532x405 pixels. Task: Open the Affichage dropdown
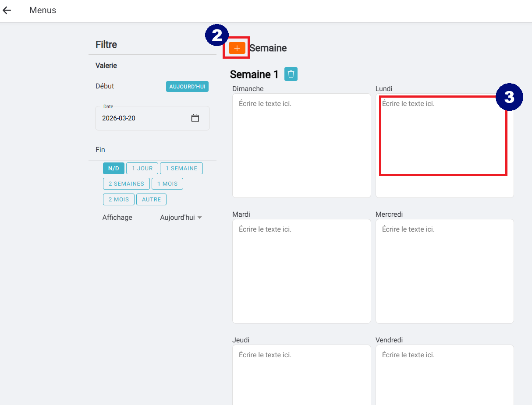tap(181, 218)
